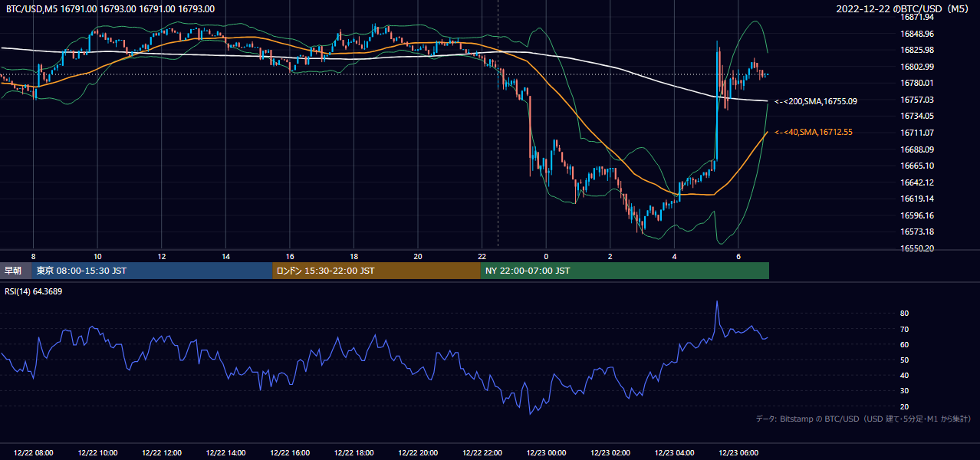Click hour label 8 under price chart
Viewport: 980px width, 460px height.
click(34, 256)
